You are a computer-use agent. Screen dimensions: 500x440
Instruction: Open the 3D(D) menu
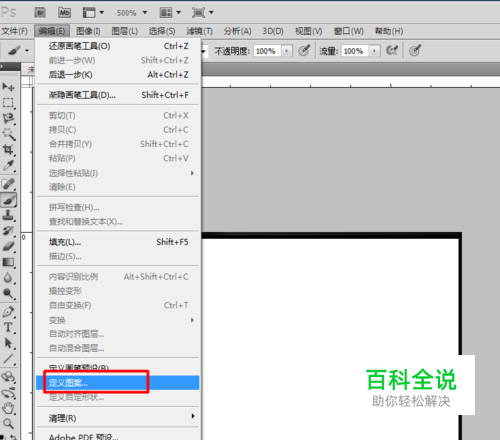(273, 31)
